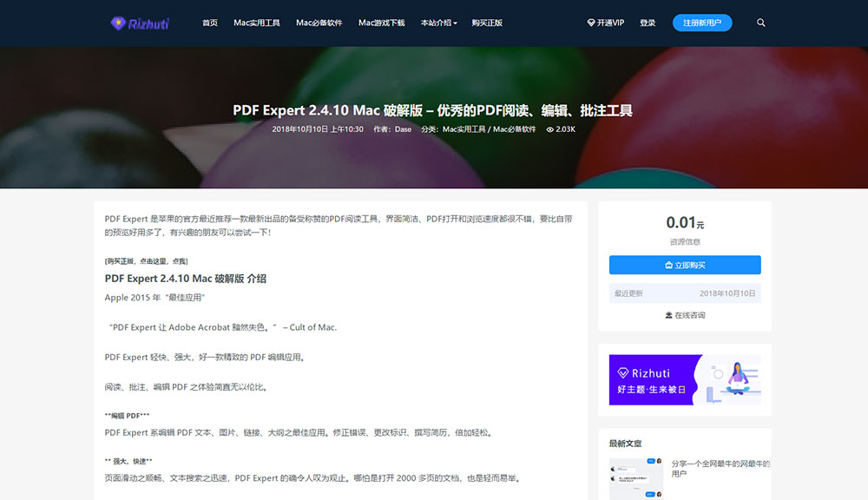Click the 立即购买 button
This screenshot has width=868, height=500.
685,265
